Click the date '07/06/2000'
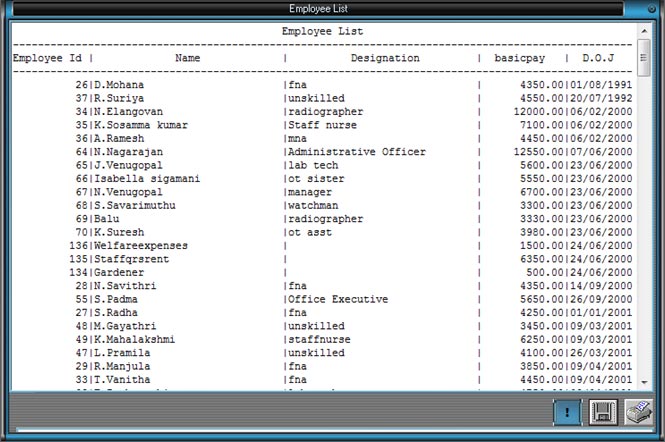The width and height of the screenshot is (665, 442). pyautogui.click(x=601, y=152)
